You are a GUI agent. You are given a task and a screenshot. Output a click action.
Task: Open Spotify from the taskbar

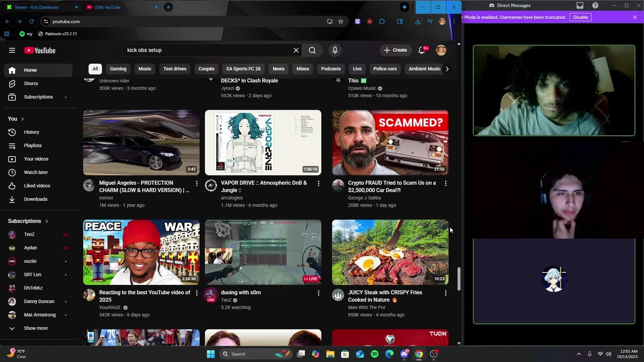(x=375, y=354)
